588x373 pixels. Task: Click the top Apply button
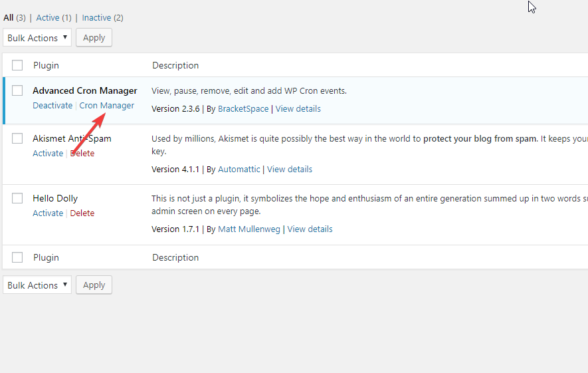tap(94, 38)
